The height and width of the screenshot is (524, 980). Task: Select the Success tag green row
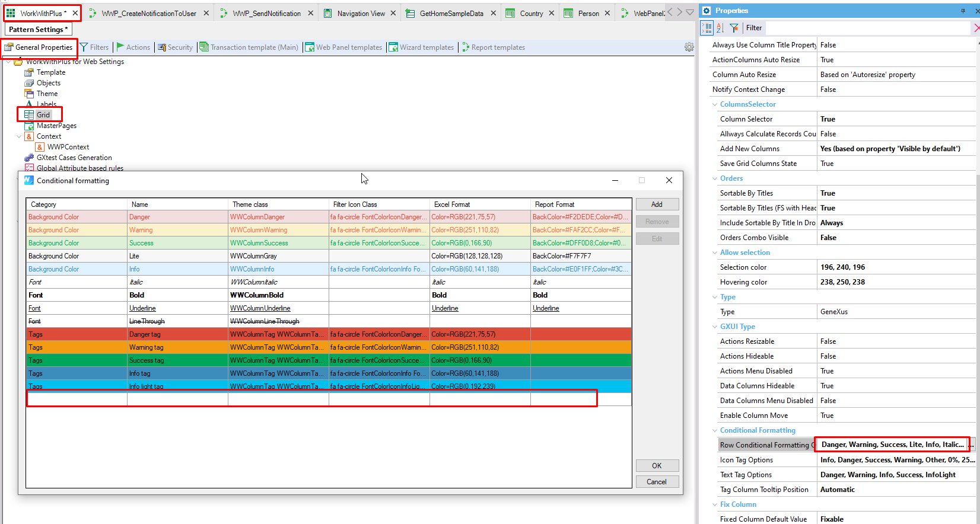[x=329, y=360]
